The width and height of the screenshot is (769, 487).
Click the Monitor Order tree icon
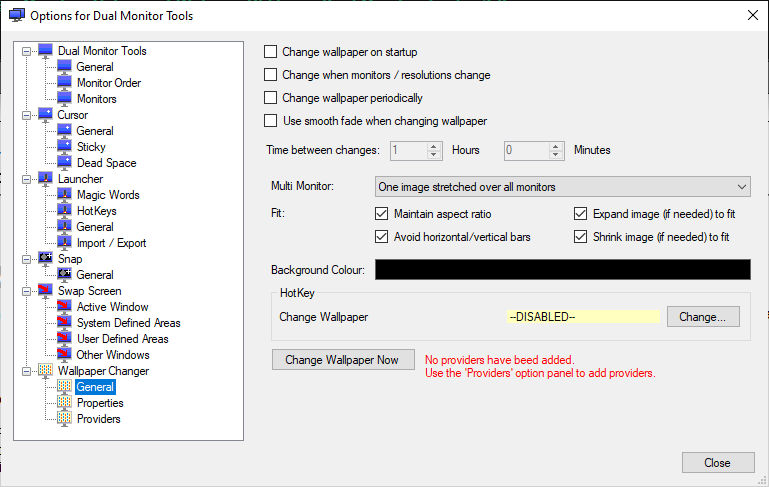[x=64, y=82]
